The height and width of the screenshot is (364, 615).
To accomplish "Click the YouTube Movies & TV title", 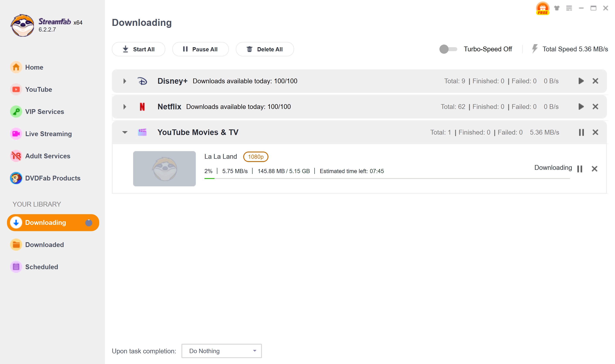I will pos(198,132).
